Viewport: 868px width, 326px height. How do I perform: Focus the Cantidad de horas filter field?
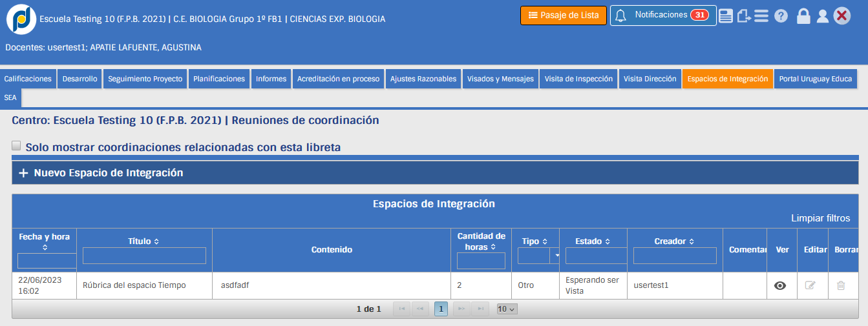[481, 261]
